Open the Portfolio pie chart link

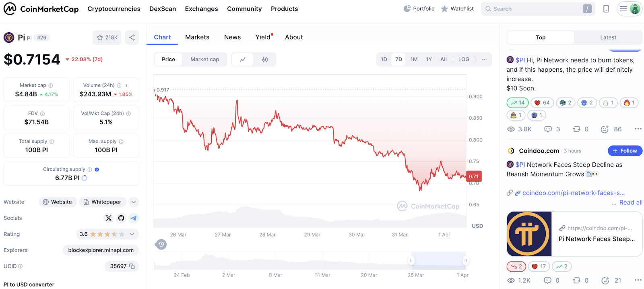419,8
